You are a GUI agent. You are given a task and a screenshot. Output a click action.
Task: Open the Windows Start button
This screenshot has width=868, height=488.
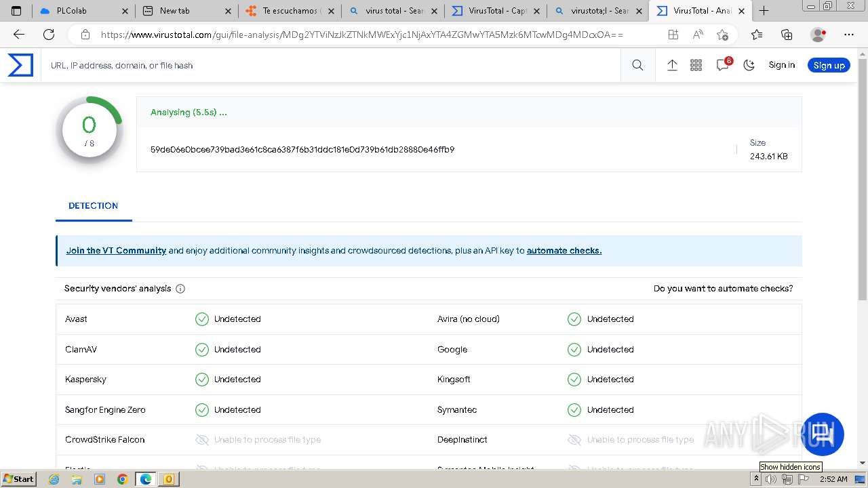click(x=19, y=479)
